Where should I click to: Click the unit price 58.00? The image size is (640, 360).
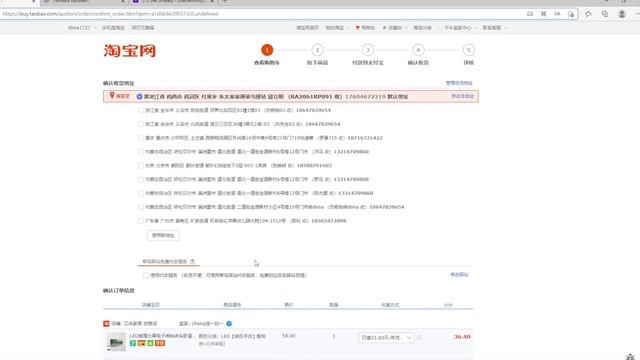tap(289, 336)
